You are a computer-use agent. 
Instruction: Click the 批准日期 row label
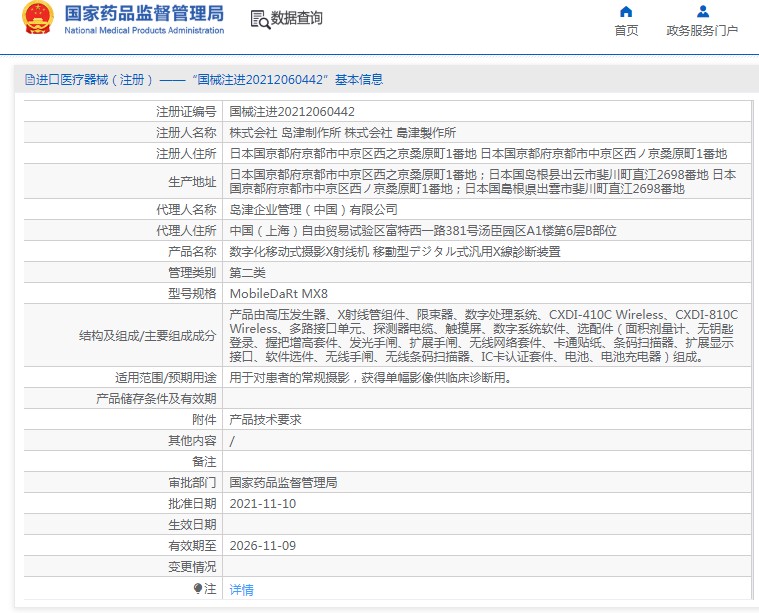click(192, 504)
